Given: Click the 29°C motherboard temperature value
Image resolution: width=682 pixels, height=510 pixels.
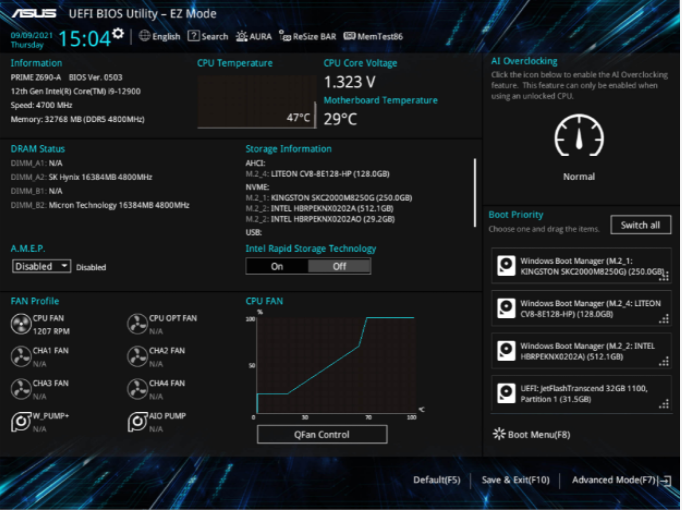Looking at the screenshot, I should [x=340, y=119].
